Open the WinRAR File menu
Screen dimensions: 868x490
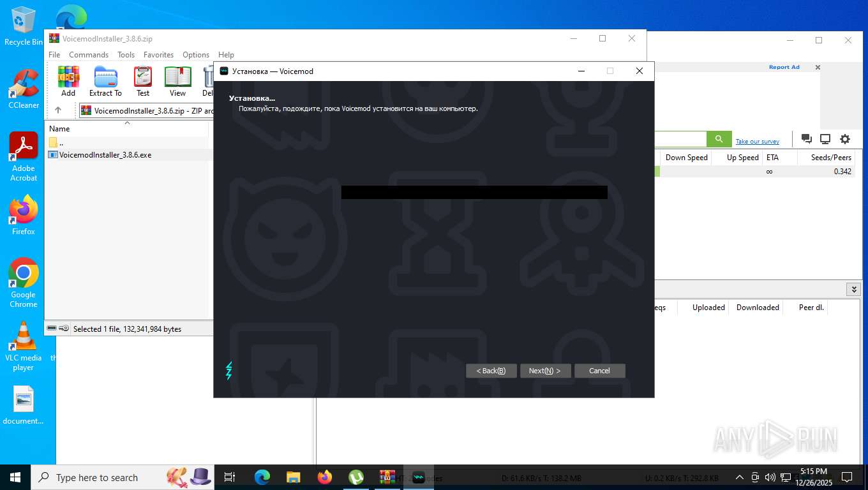[54, 55]
